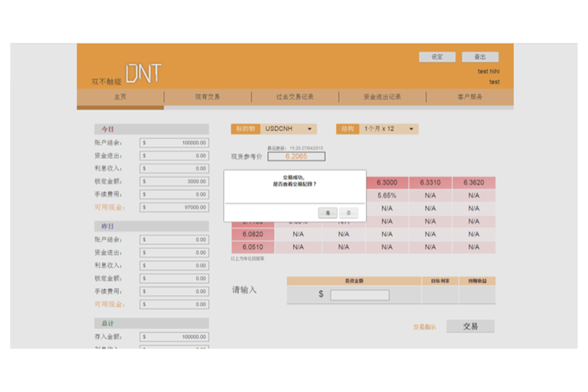Confirm with the 是 button in dialog
Viewport: 588px width, 392px height.
(x=327, y=213)
